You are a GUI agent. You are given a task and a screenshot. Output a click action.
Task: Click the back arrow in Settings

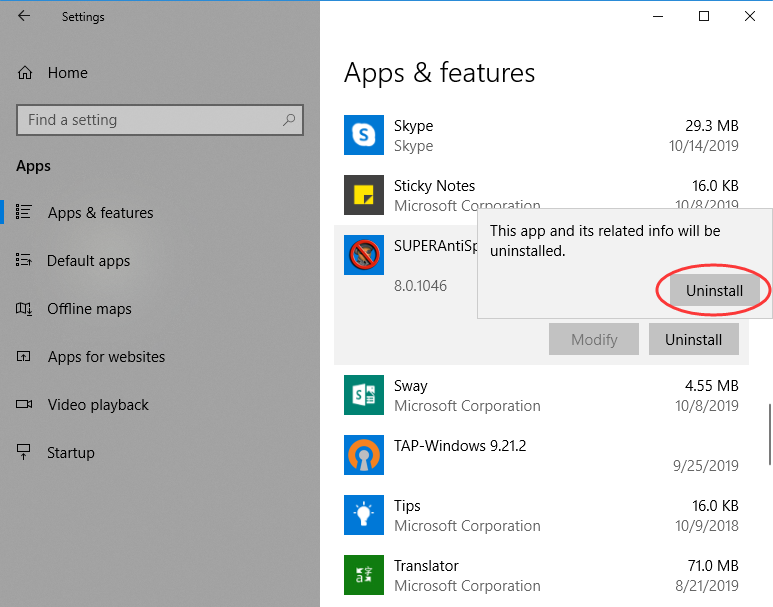tap(24, 16)
